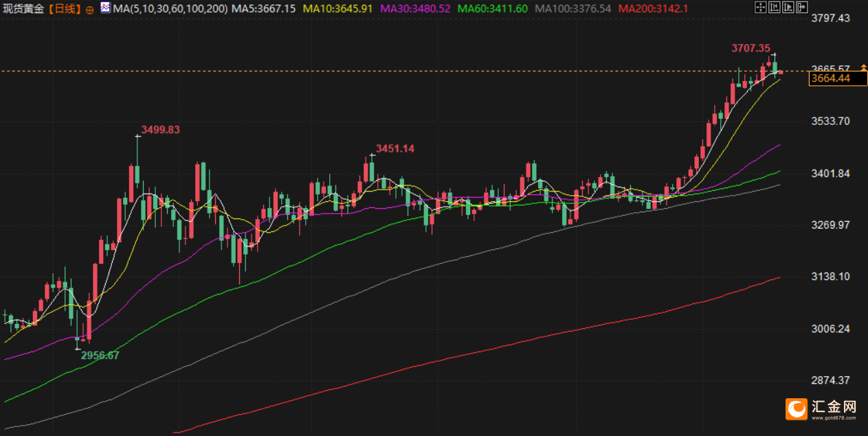Open the MA indicator chart icon
This screenshot has height=436, width=868.
105,8
